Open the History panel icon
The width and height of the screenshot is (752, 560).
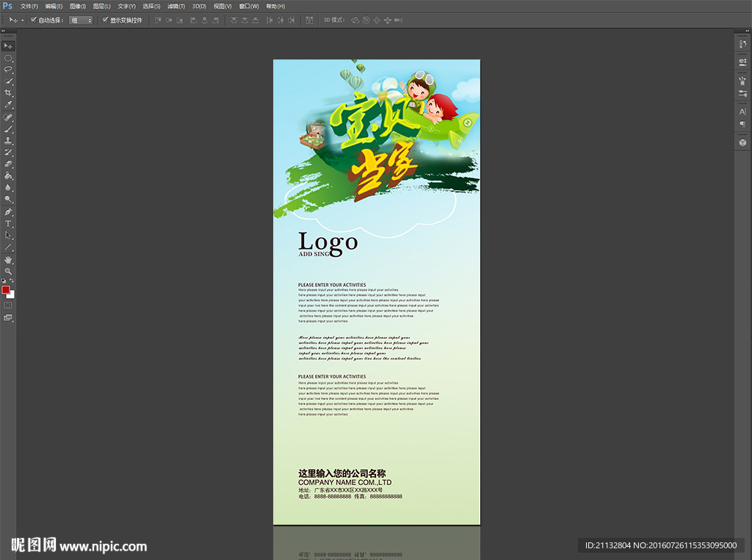coord(742,45)
